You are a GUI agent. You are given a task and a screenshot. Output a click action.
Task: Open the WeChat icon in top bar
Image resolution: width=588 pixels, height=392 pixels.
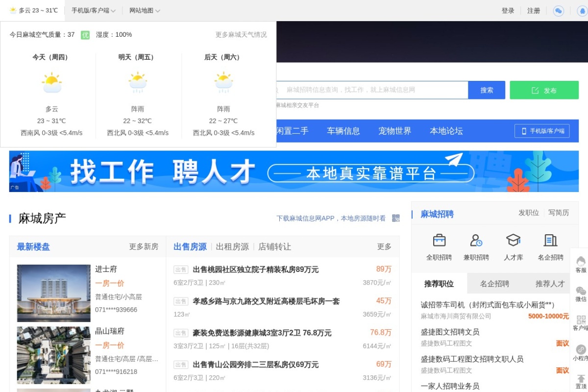pos(559,11)
